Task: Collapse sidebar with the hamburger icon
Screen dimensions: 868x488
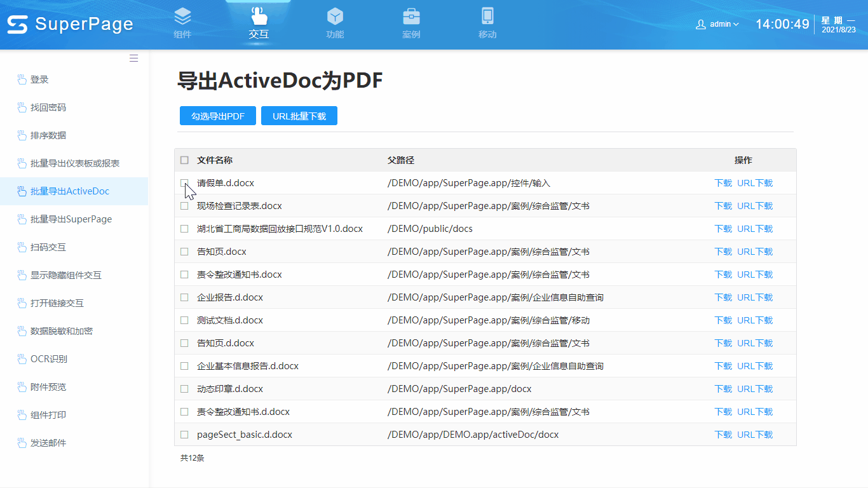Action: click(133, 58)
